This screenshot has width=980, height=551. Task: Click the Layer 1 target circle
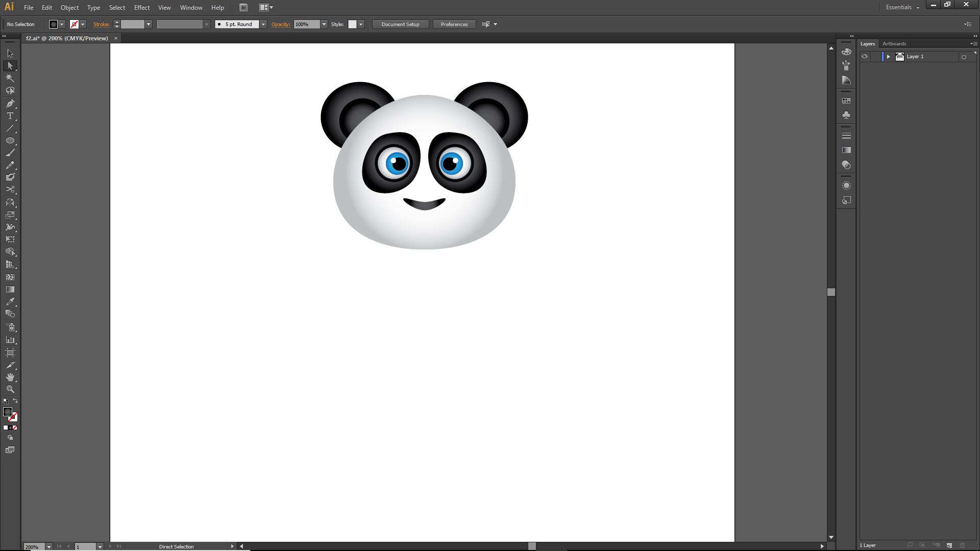(964, 57)
